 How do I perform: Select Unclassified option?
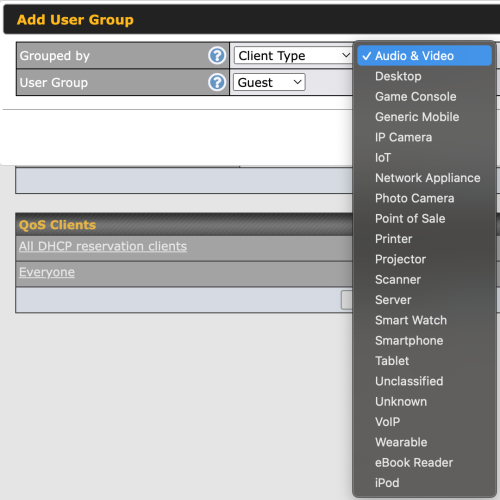click(x=424, y=381)
